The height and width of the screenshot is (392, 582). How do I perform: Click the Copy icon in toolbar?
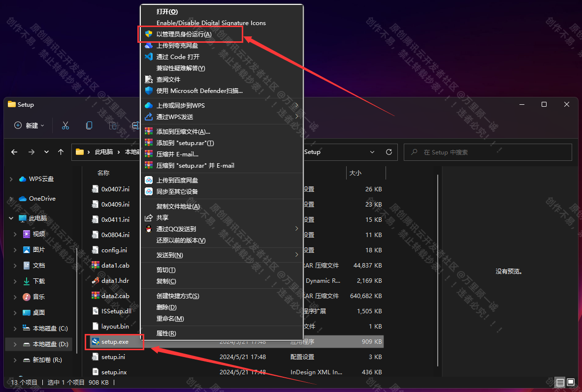(89, 125)
